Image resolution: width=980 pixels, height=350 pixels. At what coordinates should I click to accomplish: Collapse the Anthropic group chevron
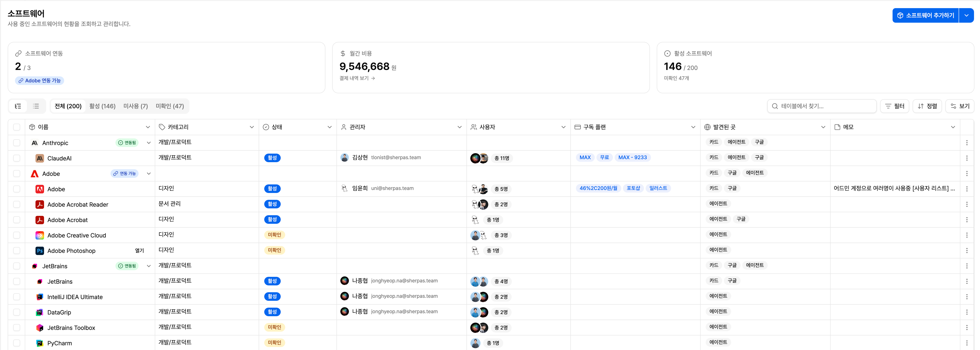point(149,143)
